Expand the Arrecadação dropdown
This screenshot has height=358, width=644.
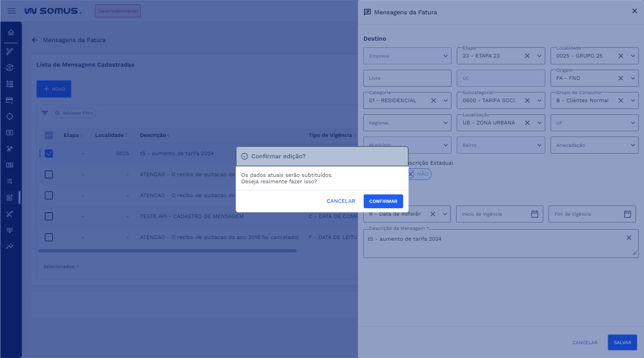(x=632, y=145)
